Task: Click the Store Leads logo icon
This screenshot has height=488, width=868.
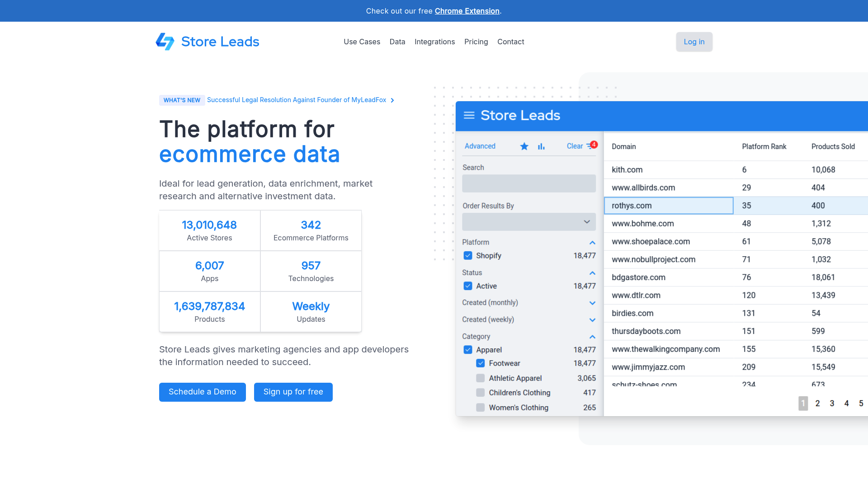Action: pos(165,42)
